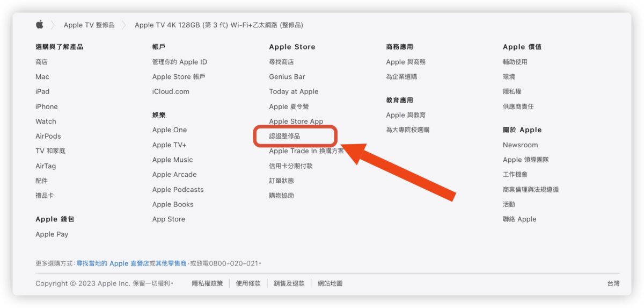
Task: Go to Apple Trade In 換購方案
Action: point(306,151)
